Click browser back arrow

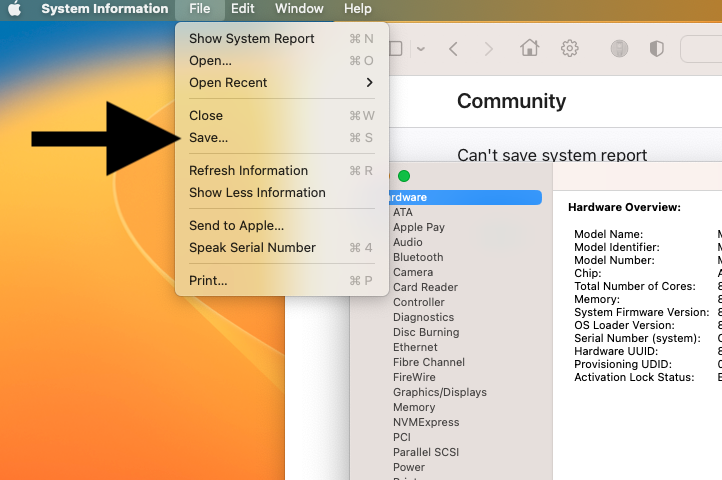coord(454,49)
